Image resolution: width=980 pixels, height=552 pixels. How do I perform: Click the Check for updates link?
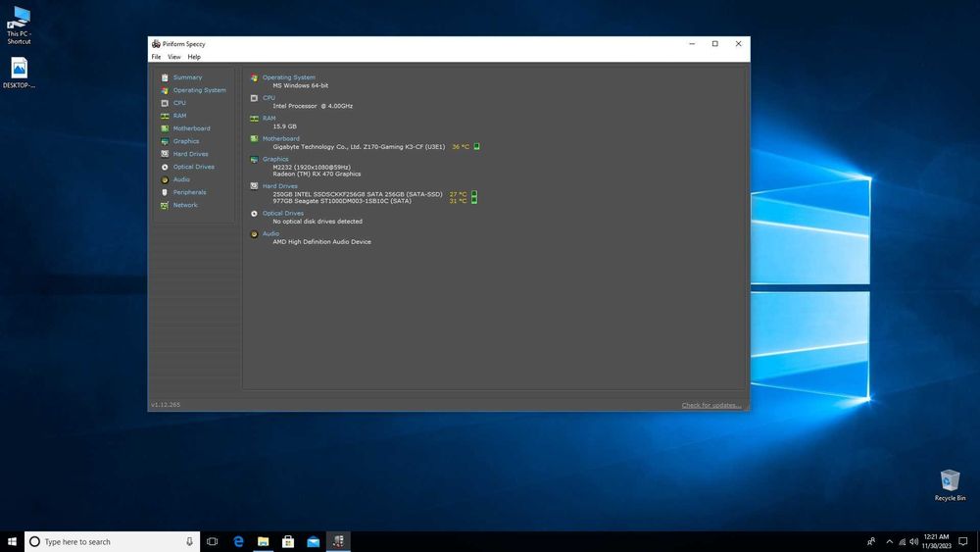711,405
